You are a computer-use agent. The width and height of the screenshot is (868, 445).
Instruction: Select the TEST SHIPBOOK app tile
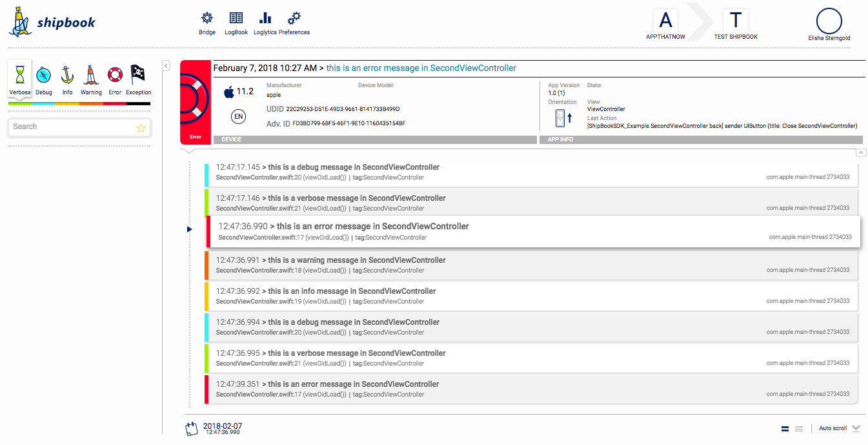(x=736, y=25)
